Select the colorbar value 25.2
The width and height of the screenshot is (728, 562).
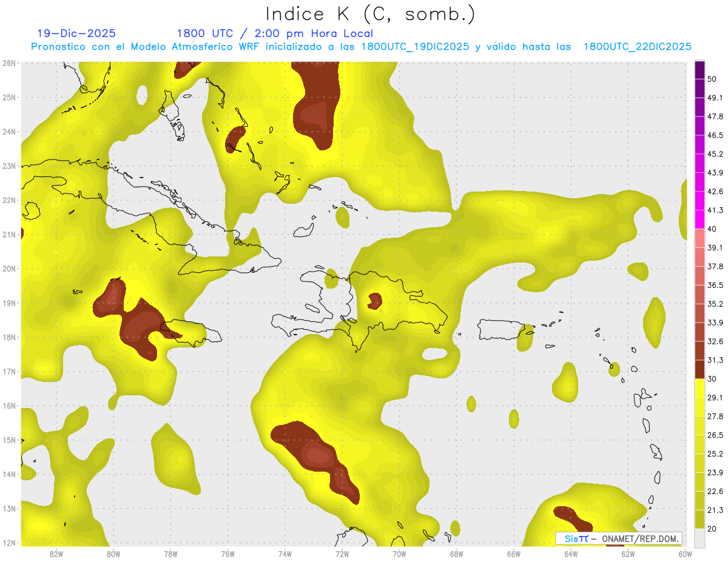tap(715, 454)
